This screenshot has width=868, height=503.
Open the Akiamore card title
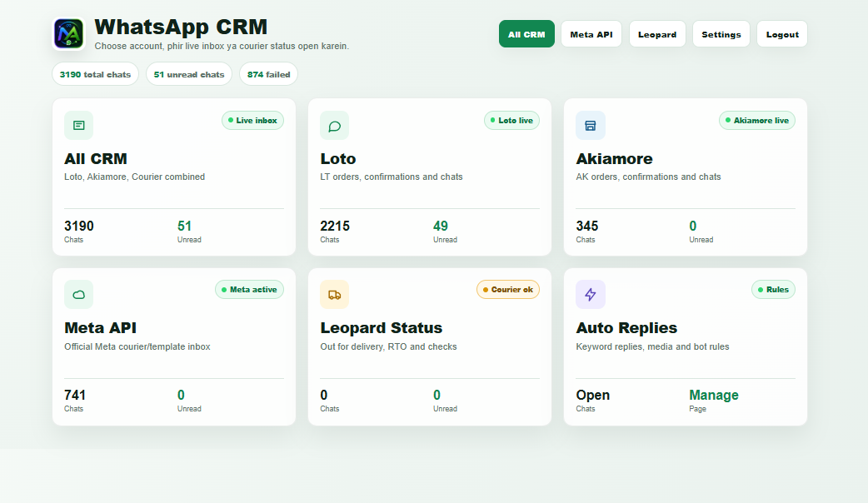pos(614,159)
